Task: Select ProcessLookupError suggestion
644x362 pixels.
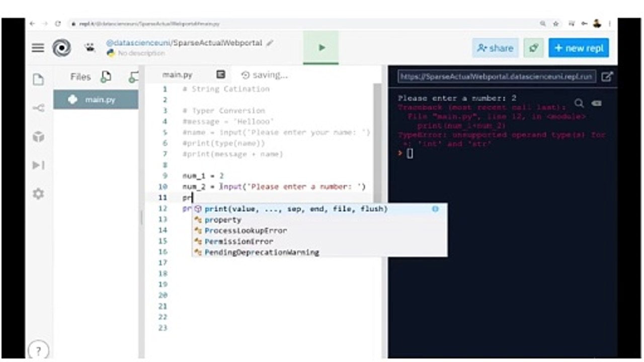Action: 320,230
